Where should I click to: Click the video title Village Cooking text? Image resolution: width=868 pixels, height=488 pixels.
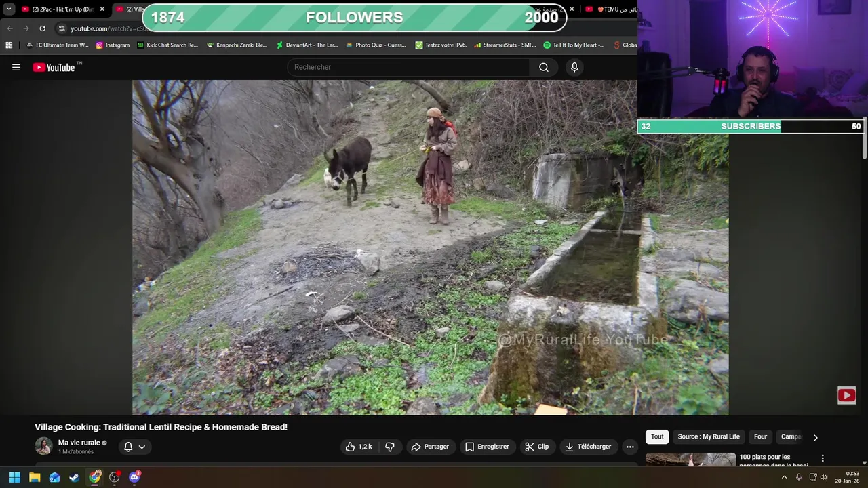click(161, 427)
